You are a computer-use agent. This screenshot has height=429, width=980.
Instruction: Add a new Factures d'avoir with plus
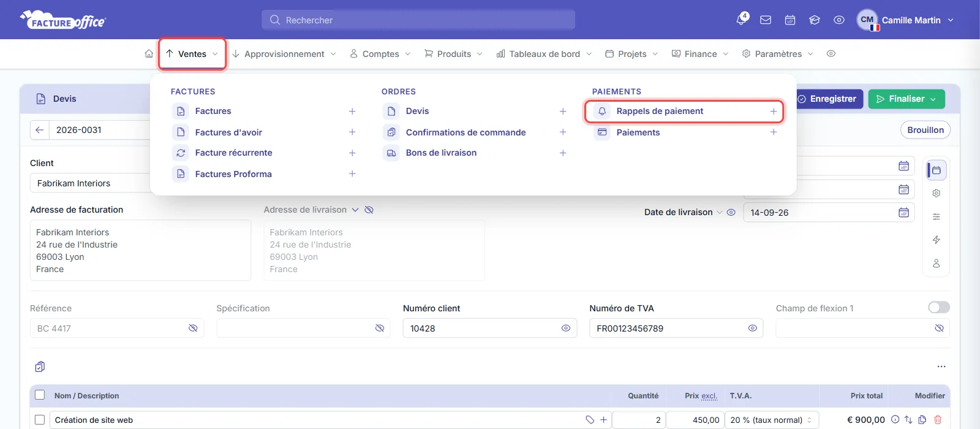click(352, 132)
